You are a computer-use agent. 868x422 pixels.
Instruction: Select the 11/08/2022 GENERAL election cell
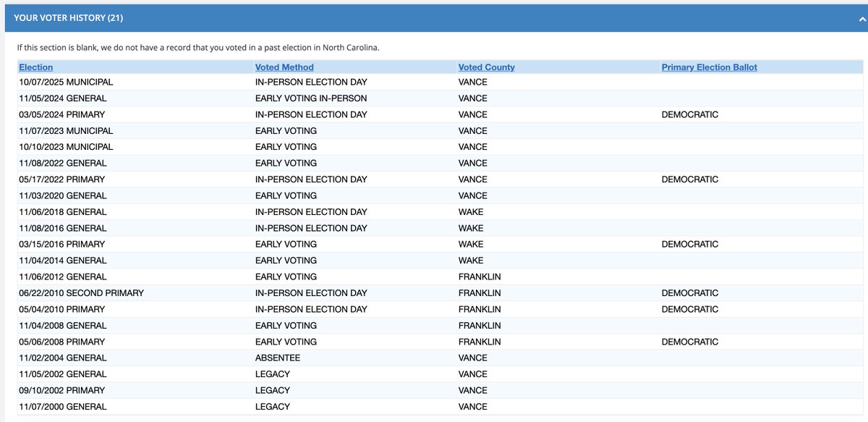pyautogui.click(x=63, y=163)
